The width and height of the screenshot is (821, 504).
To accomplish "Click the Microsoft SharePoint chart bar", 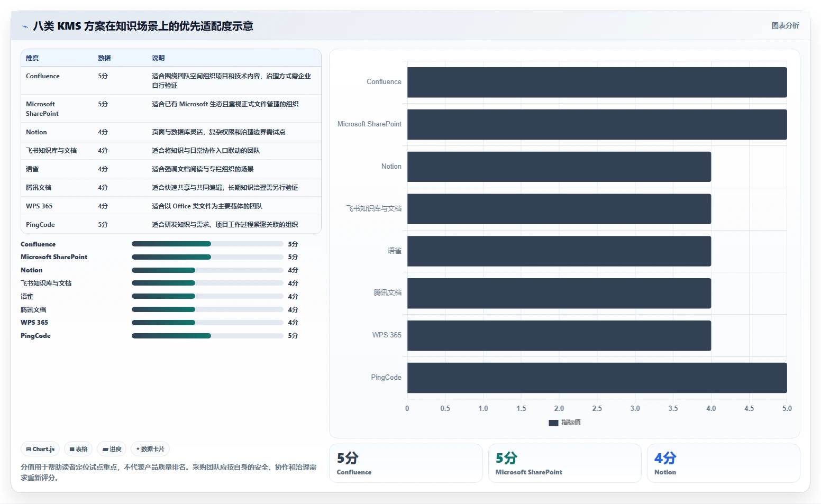I will [x=597, y=124].
